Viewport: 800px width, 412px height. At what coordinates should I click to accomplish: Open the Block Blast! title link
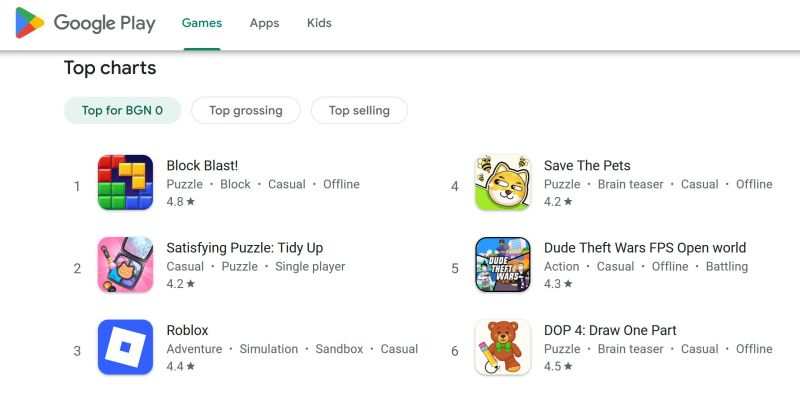[202, 166]
